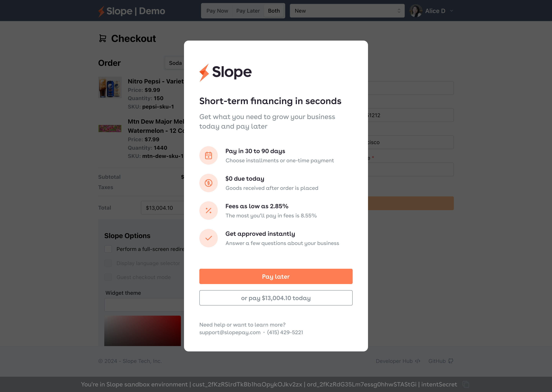Check the Guest checkout mode box

[108, 277]
